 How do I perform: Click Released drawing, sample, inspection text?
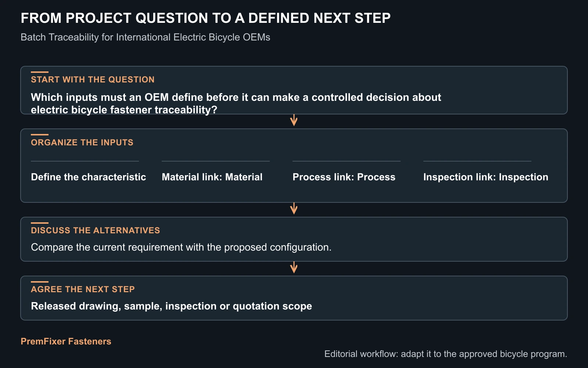(x=172, y=306)
